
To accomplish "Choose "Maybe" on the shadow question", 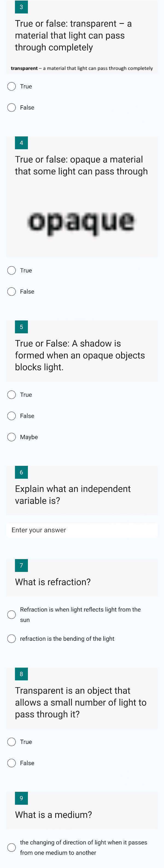I will (x=11, y=437).
